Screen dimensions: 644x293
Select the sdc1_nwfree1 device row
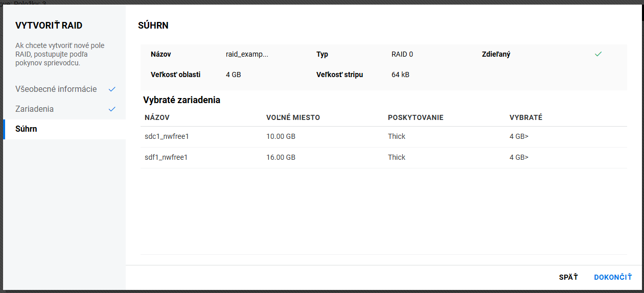click(167, 137)
